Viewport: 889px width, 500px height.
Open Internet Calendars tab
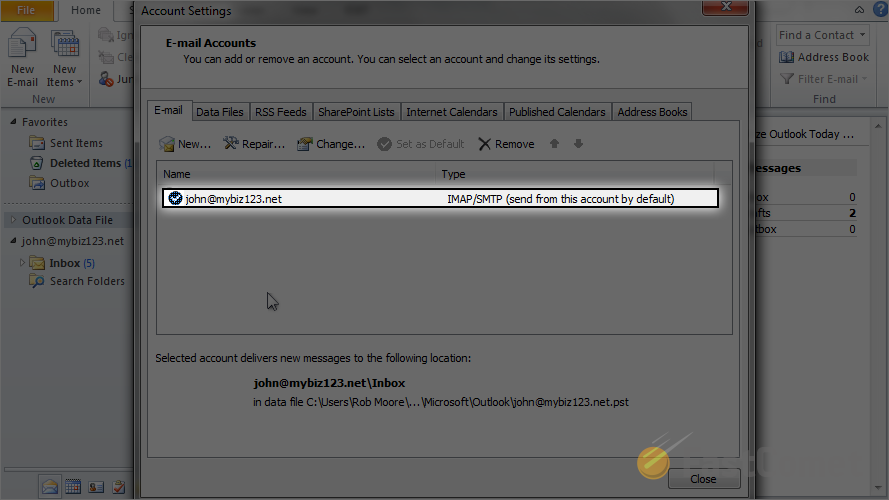click(451, 112)
